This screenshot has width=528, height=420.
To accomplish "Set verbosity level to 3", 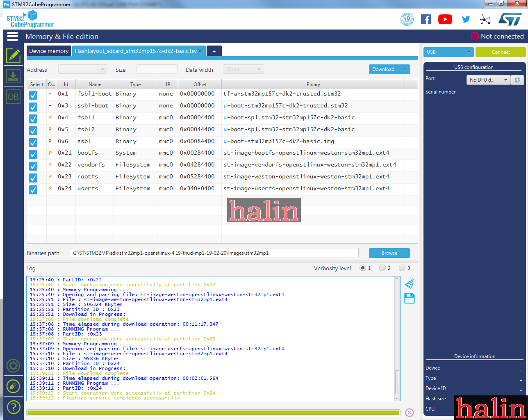I will pyautogui.click(x=402, y=268).
